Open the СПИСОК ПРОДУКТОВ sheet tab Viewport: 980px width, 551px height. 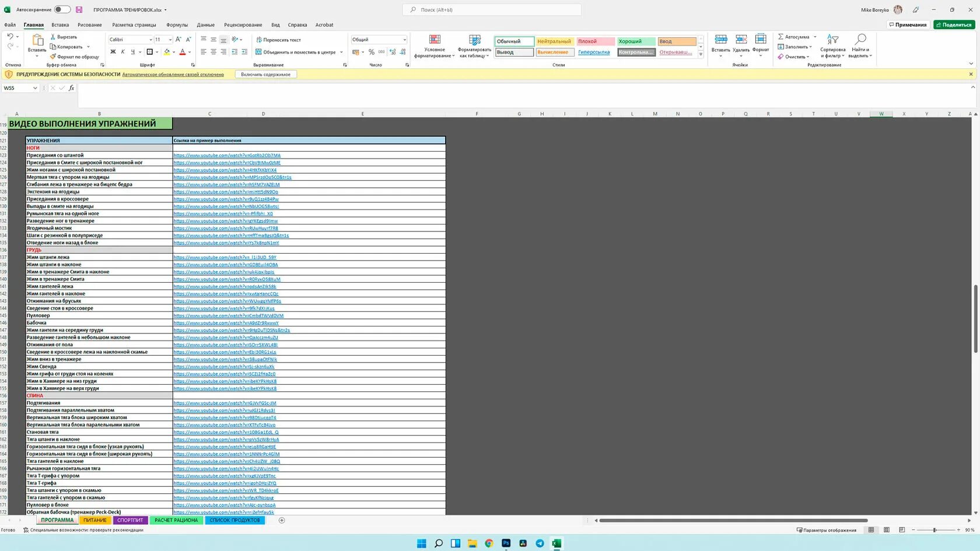pos(235,520)
